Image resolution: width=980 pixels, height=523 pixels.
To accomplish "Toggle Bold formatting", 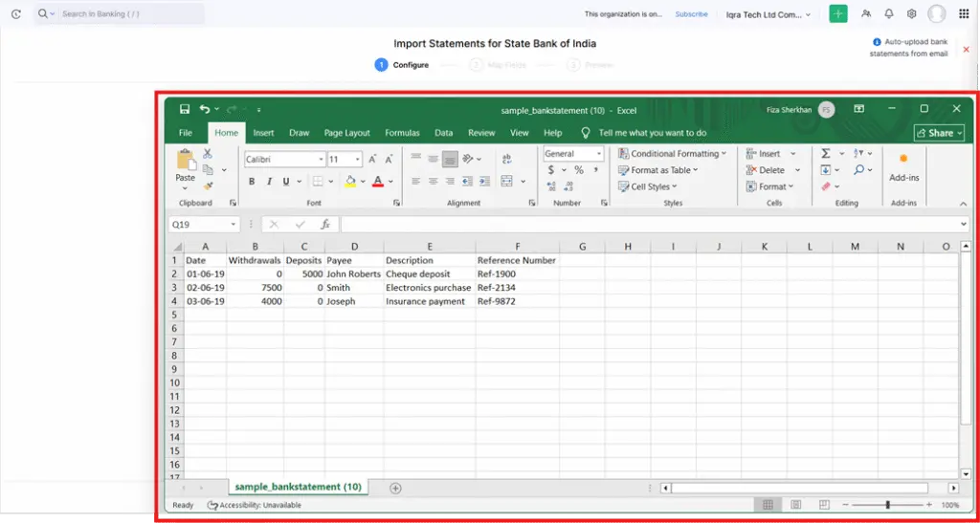I will pos(252,182).
